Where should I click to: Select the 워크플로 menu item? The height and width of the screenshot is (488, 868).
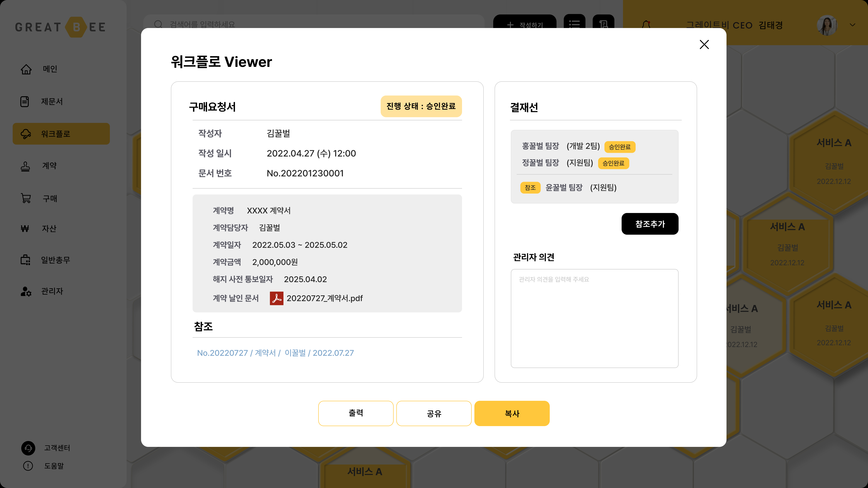click(x=61, y=134)
